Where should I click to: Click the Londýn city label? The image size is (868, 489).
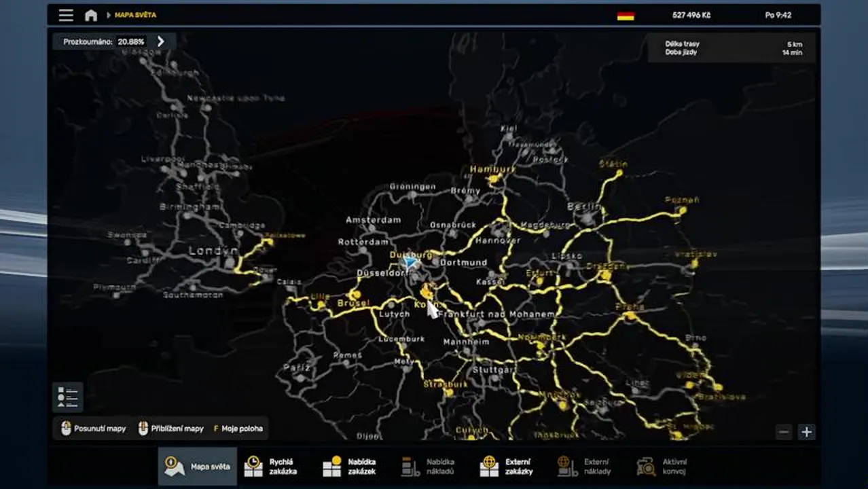[x=213, y=251]
